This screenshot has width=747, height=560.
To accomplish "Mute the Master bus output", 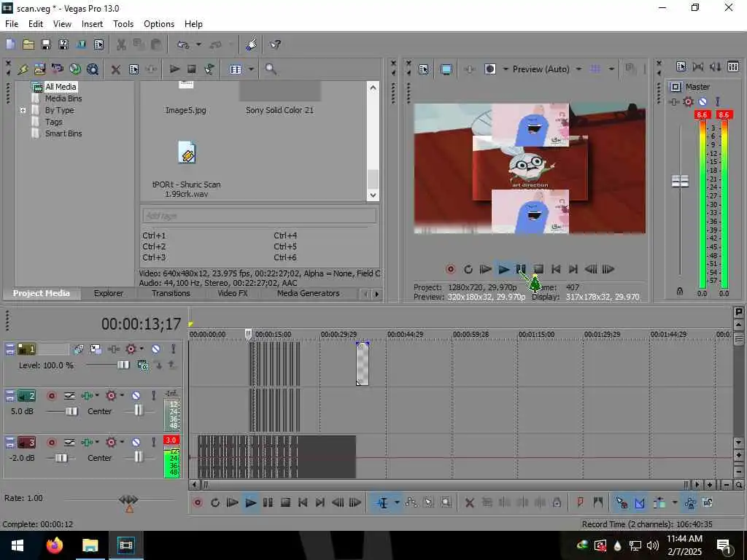I will pos(703,101).
